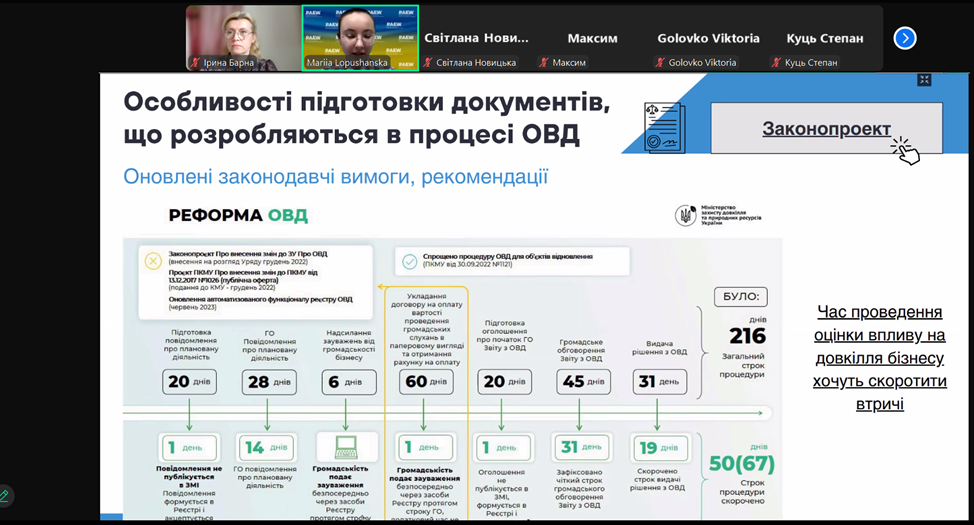Click the 'Громадське обговорення Звіту з ОВД' label
974x525 pixels.
(x=581, y=350)
